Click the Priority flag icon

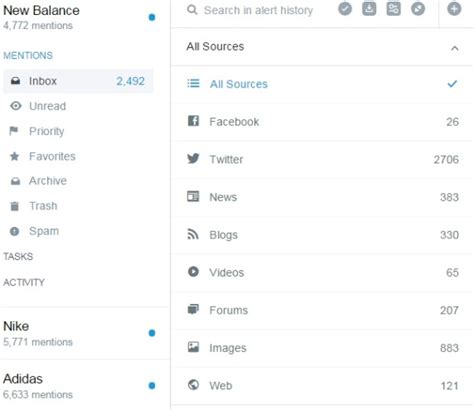(x=14, y=131)
